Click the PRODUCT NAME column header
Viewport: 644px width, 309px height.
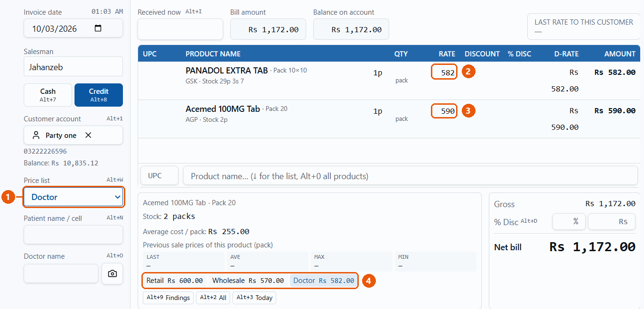(213, 54)
